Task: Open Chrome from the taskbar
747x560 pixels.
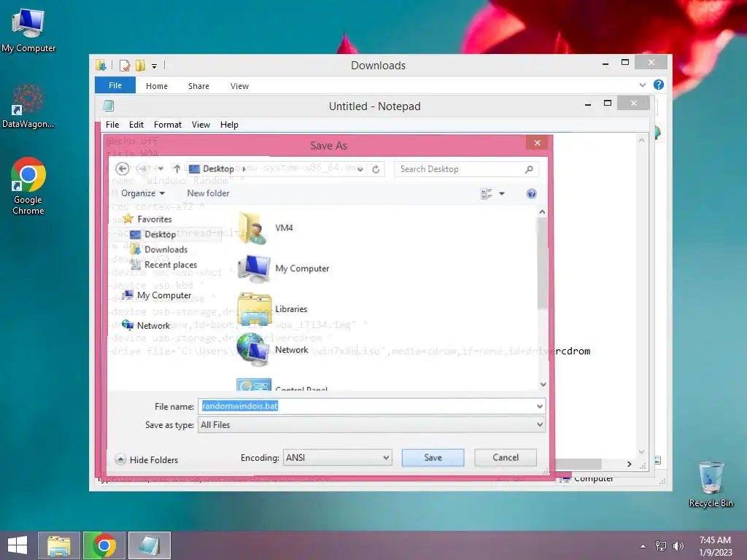Action: pyautogui.click(x=104, y=545)
